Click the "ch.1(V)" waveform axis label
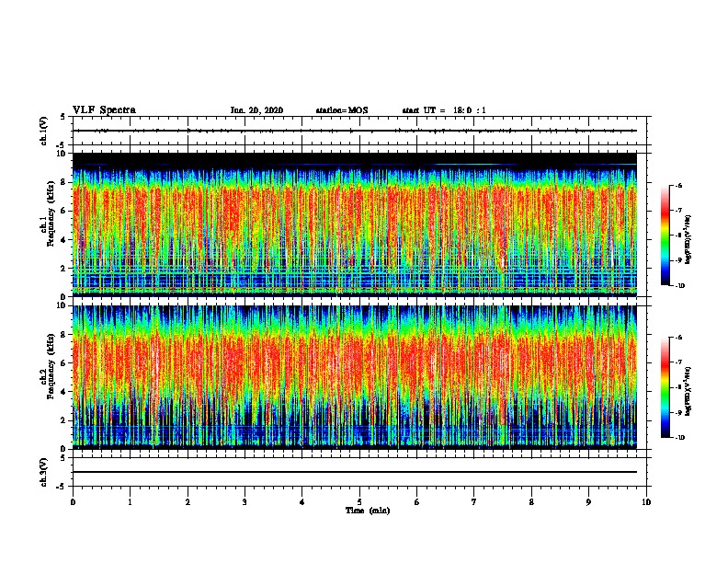728x563 pixels. pos(43,131)
